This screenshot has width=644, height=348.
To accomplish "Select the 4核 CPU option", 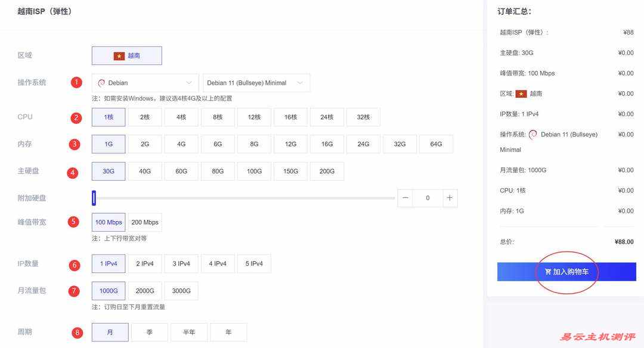I will pyautogui.click(x=181, y=117).
